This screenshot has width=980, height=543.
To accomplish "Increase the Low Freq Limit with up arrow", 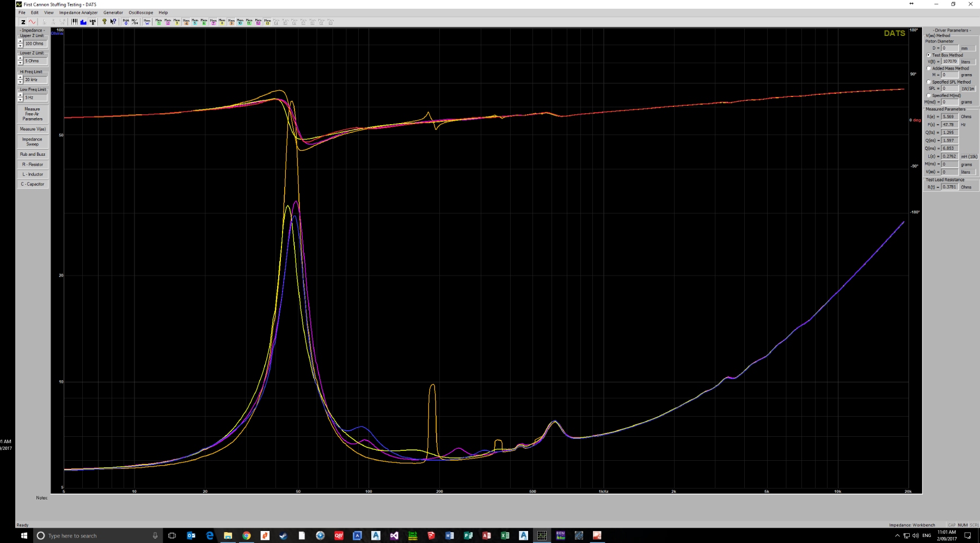I will pos(20,95).
